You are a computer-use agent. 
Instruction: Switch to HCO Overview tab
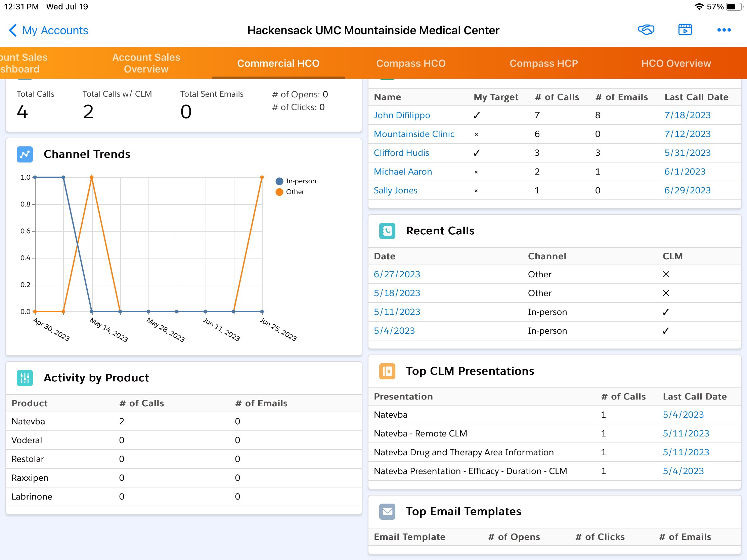[x=676, y=63]
